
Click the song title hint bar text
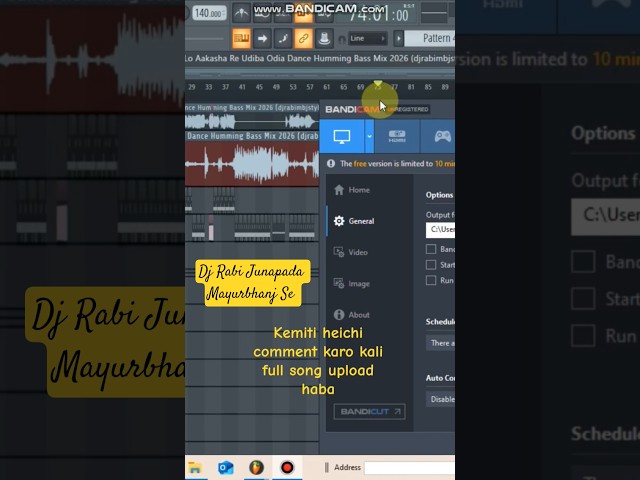point(320,59)
